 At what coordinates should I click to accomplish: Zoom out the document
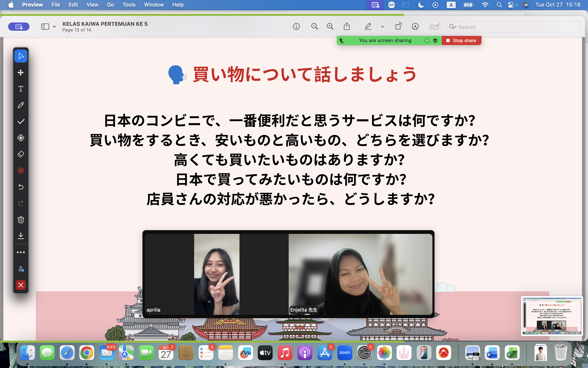(314, 27)
